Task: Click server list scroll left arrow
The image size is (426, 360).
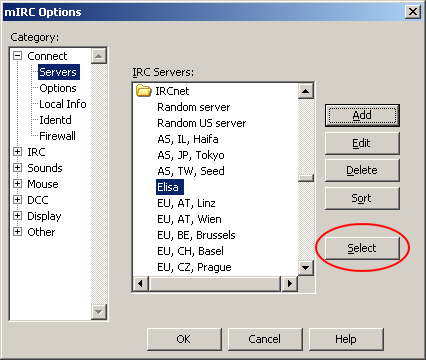Action: 141,283
